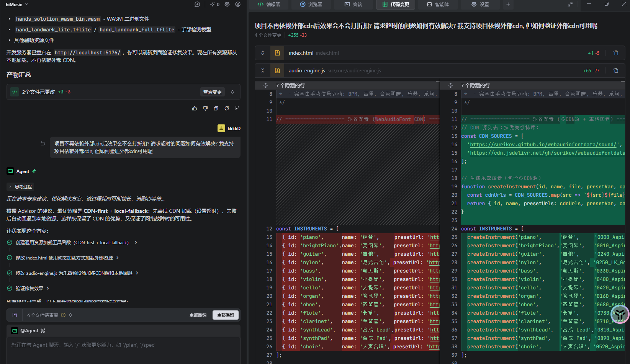The width and height of the screenshot is (630, 364).
Task: Click the kkkkD user avatar
Action: 221,128
